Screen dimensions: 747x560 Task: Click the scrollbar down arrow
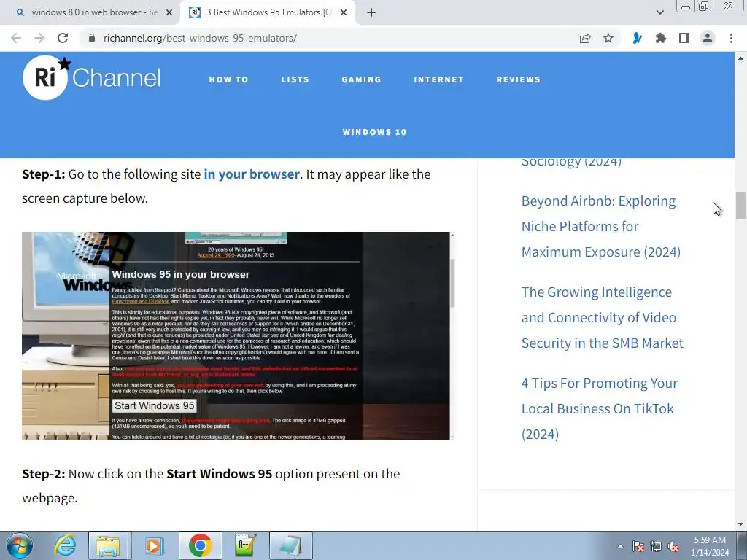(740, 525)
